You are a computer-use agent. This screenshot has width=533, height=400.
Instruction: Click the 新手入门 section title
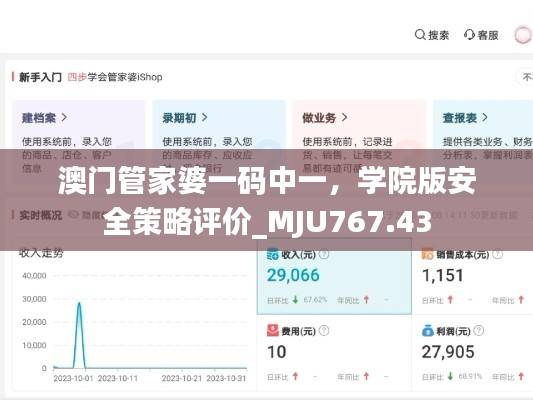40,77
